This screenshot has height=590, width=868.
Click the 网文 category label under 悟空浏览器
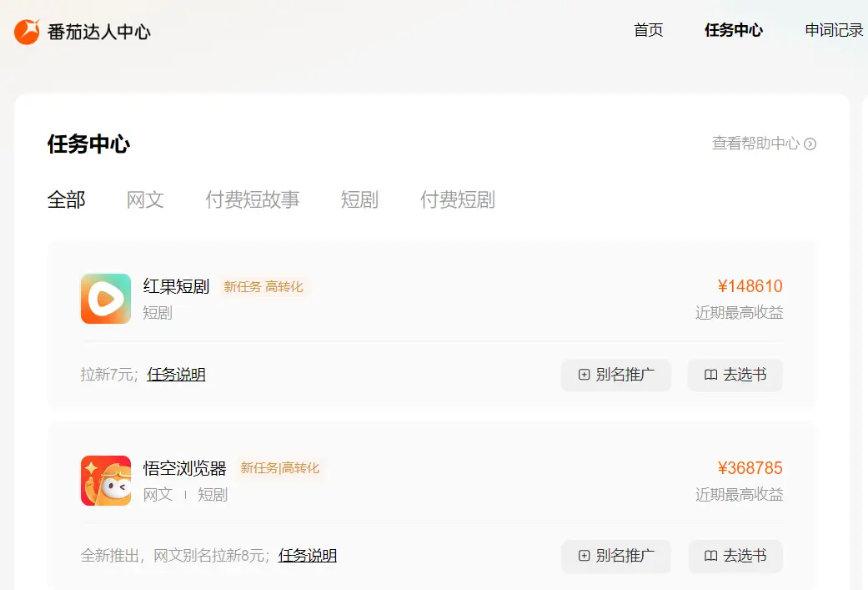(158, 494)
